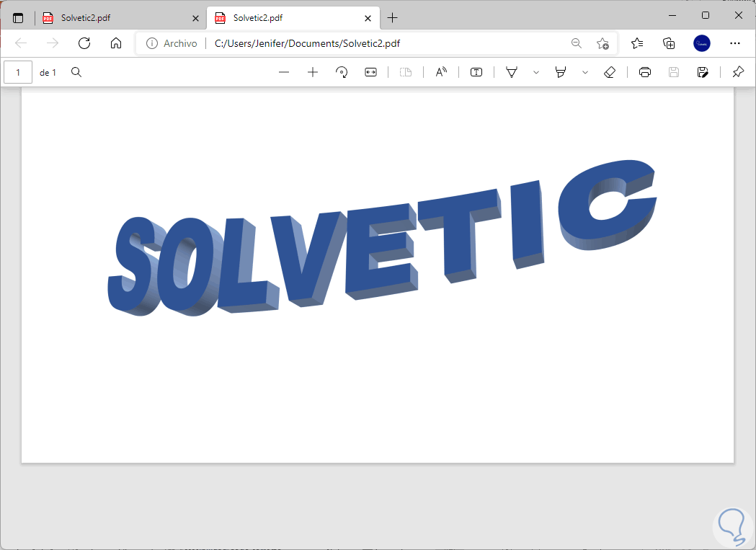This screenshot has width=756, height=550.
Task: Click the page number input field
Action: click(x=18, y=72)
